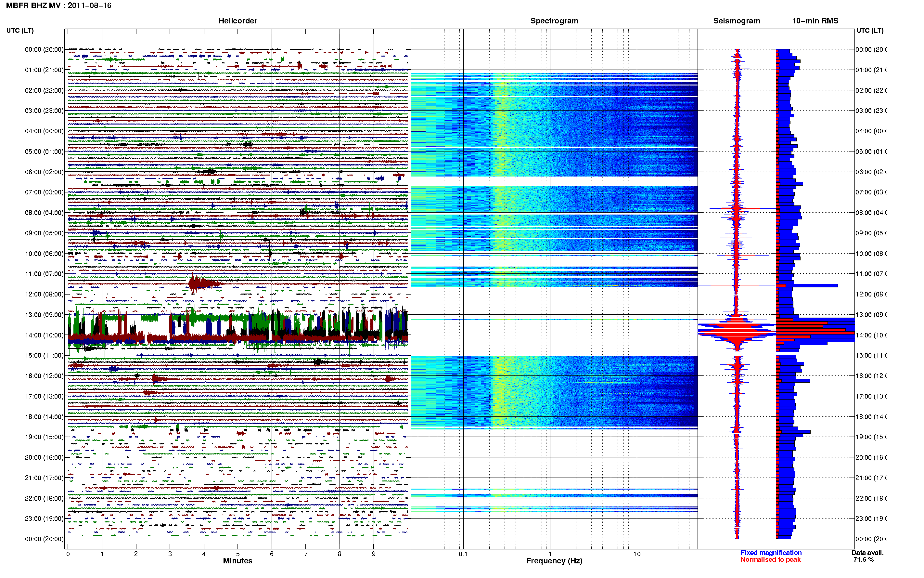The image size is (924, 578).
Task: Select the Helicorder panel heading
Action: [x=237, y=21]
